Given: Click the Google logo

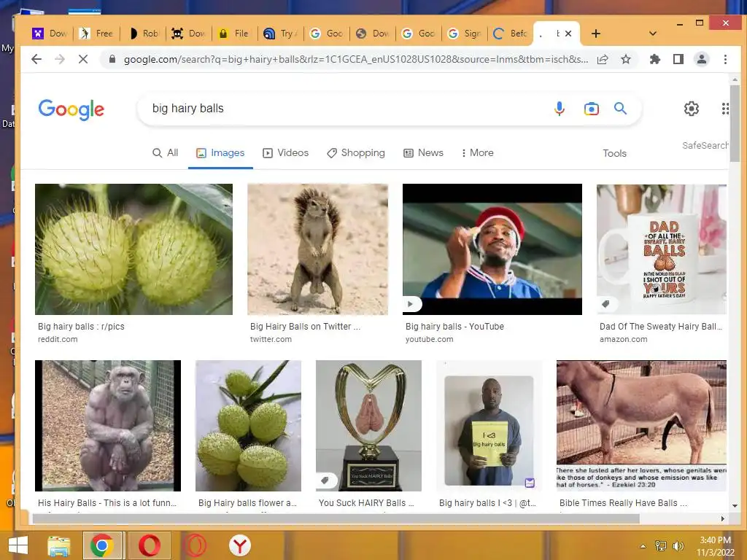Looking at the screenshot, I should point(71,109).
